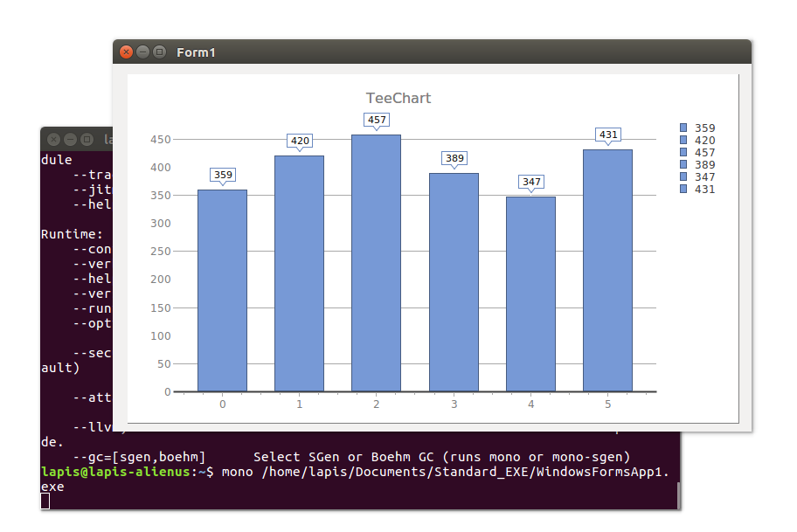797x532 pixels.
Task: Click the 200 y-axis label
Action: pyautogui.click(x=161, y=279)
